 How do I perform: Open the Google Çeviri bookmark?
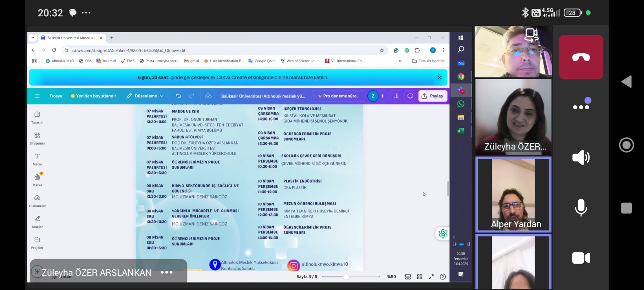tap(262, 61)
